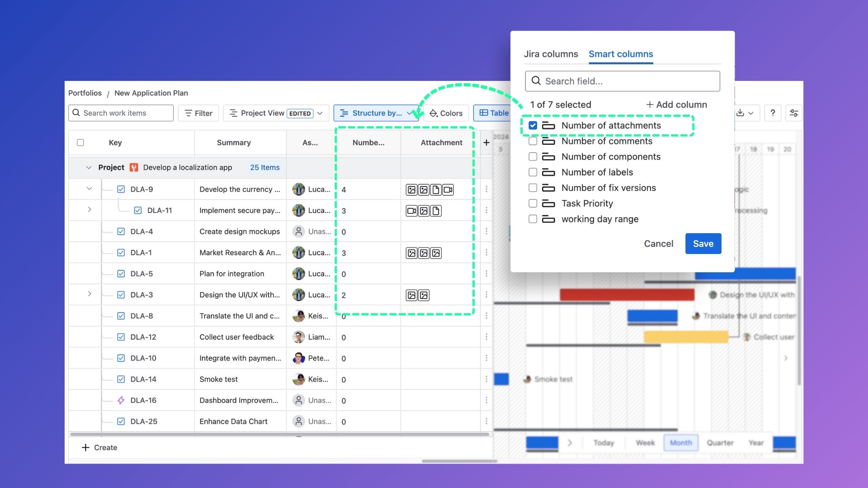Click the add column plus icon
This screenshot has width=868, height=488.
(x=486, y=143)
